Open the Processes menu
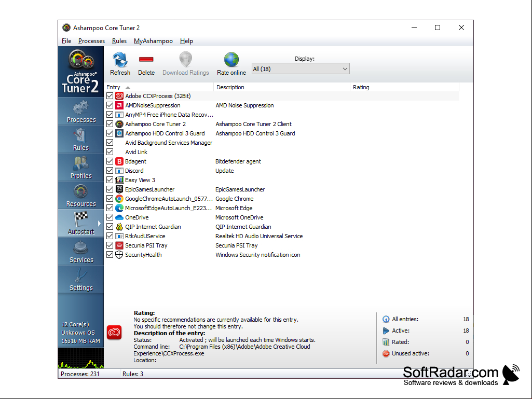The image size is (532, 399). 91,41
